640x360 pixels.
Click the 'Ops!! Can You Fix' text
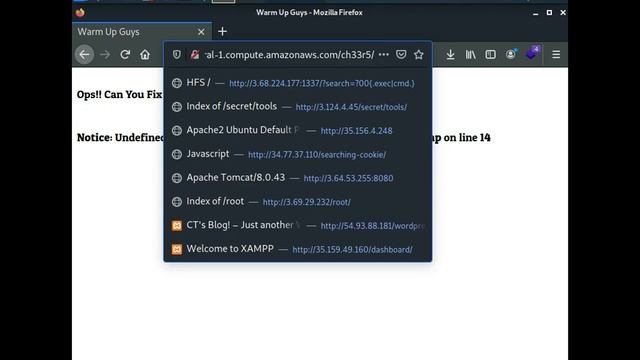tap(119, 94)
